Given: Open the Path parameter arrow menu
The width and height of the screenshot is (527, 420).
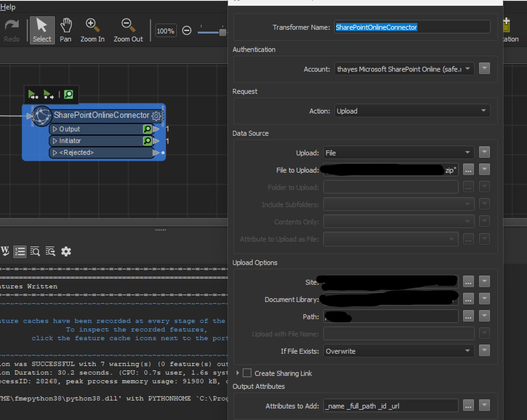Looking at the screenshot, I should 484,316.
